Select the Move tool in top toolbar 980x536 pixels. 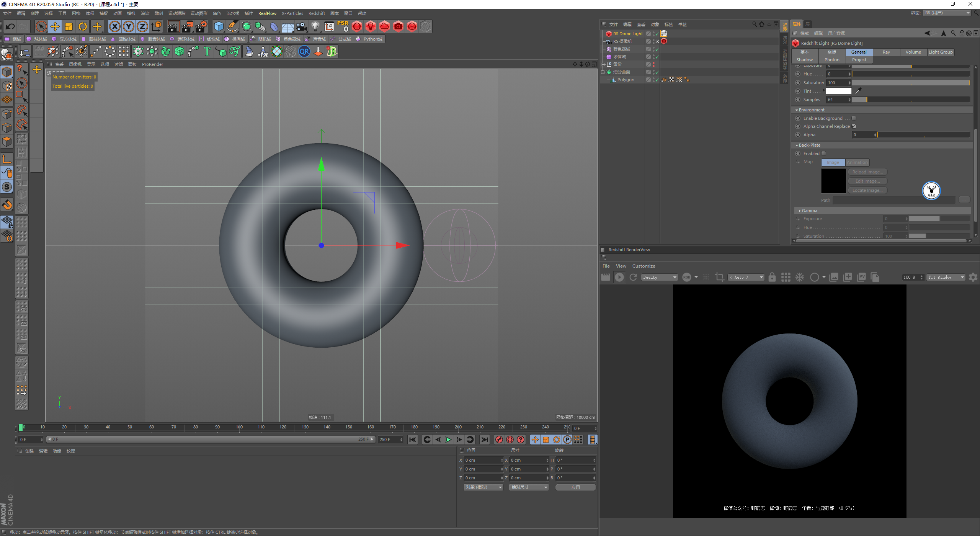tap(55, 26)
